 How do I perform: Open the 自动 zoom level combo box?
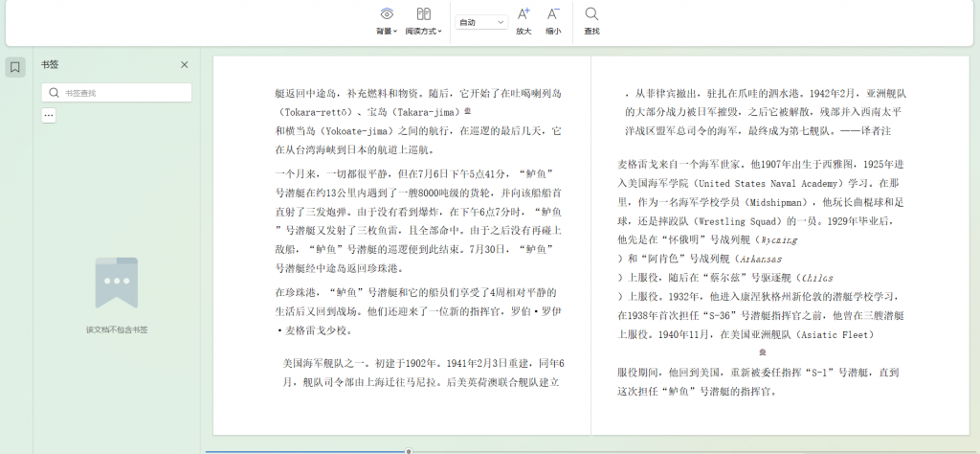pos(481,22)
